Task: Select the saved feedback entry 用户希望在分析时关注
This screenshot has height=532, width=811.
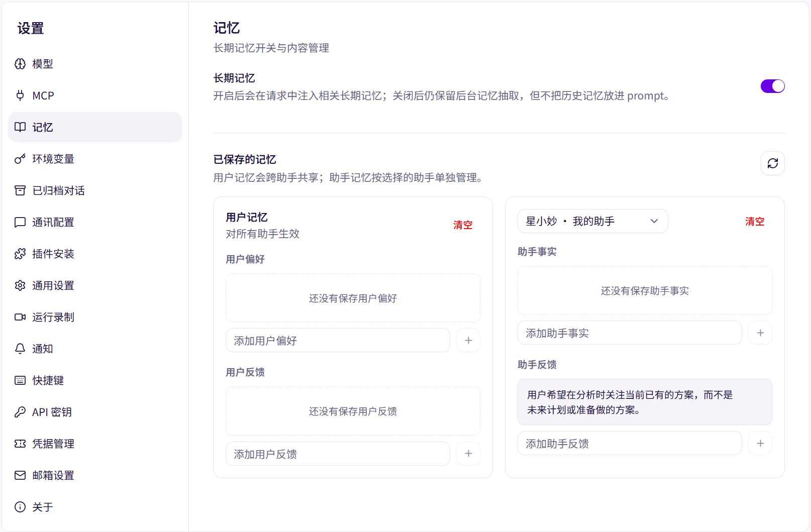Action: click(x=645, y=402)
